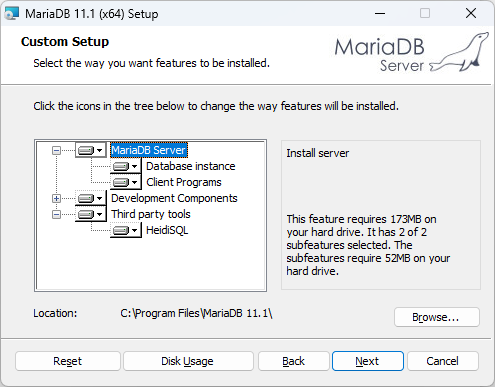Select the HeidiSQL tree item

tap(167, 230)
